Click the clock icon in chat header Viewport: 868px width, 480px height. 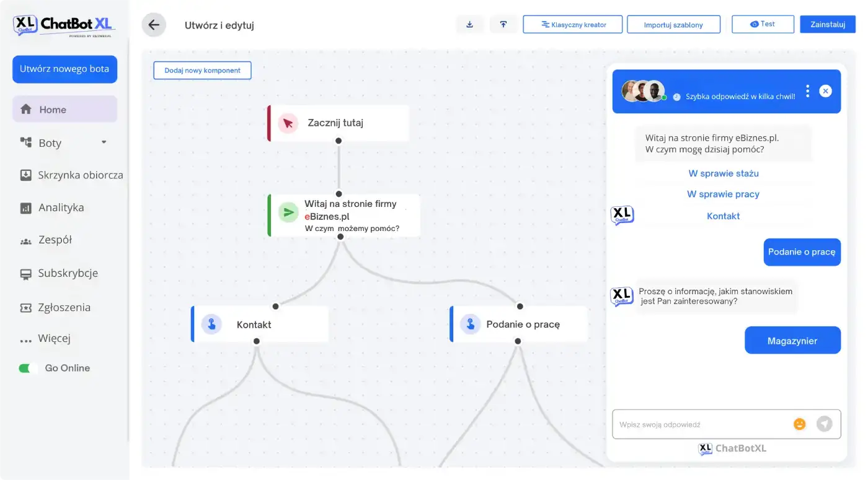(x=676, y=97)
